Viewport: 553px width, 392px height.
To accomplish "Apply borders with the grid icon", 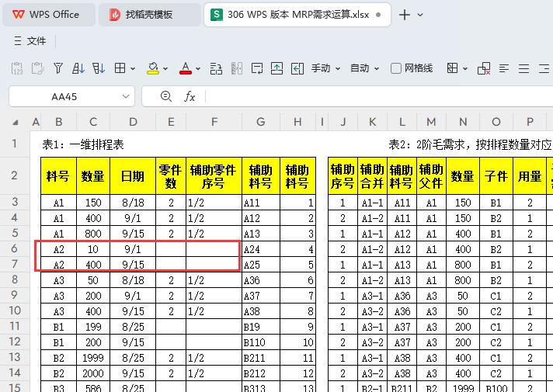I will (x=120, y=68).
